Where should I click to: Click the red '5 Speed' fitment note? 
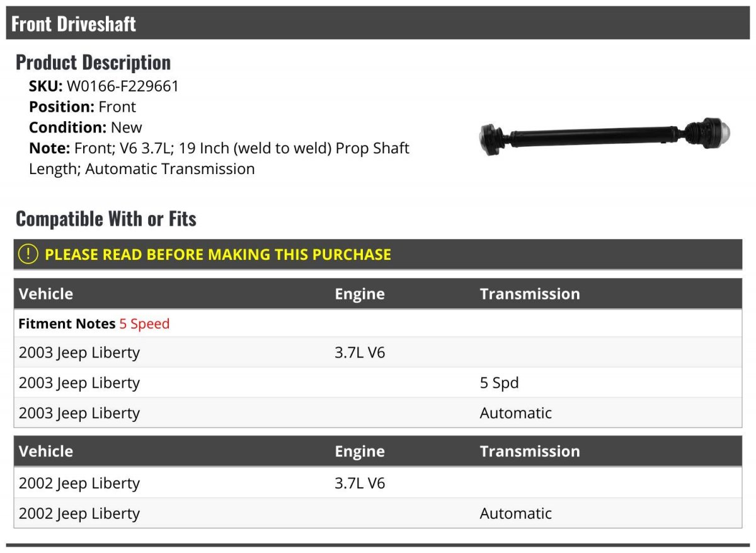[144, 324]
